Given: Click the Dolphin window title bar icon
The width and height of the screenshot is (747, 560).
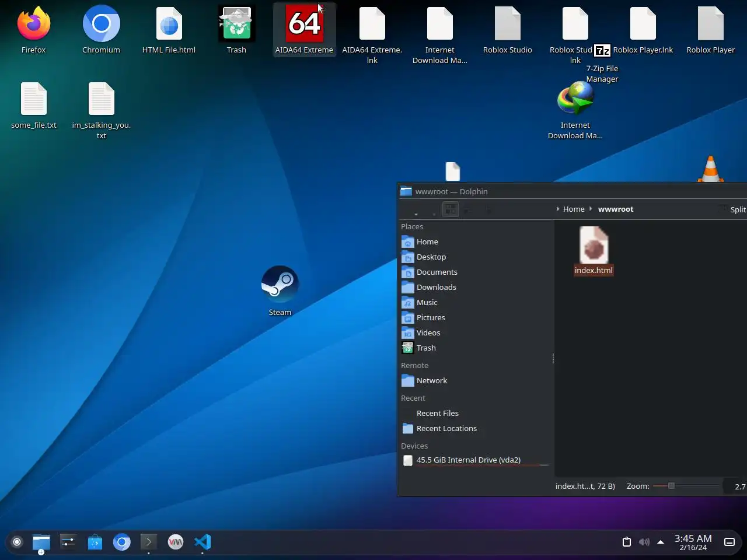Looking at the screenshot, I should [x=406, y=191].
